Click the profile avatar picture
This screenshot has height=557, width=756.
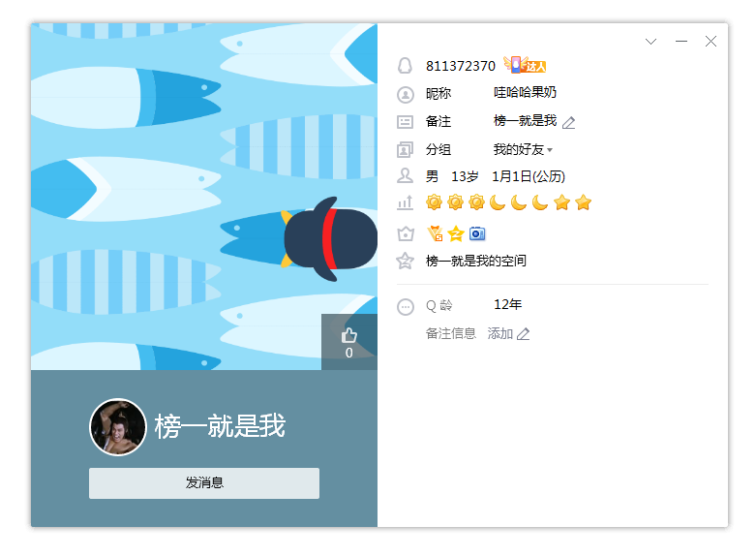(118, 427)
